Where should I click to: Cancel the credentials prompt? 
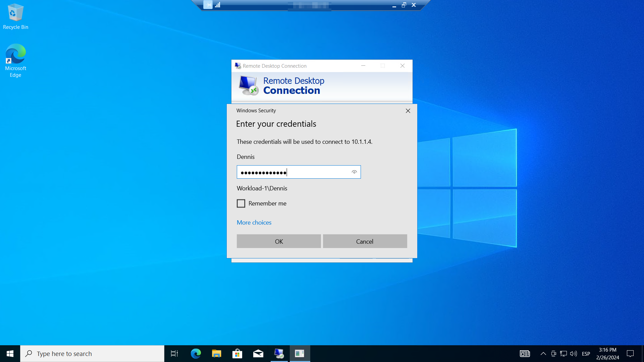365,241
